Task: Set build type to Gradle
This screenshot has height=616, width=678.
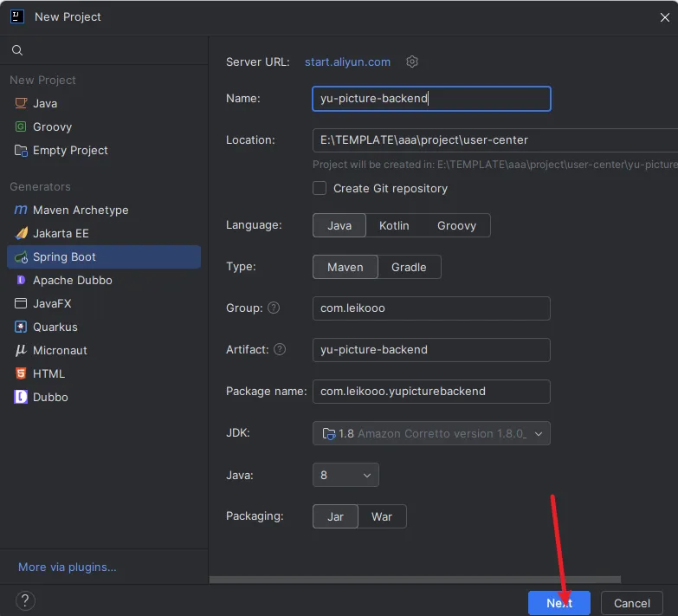Action: coord(409,267)
